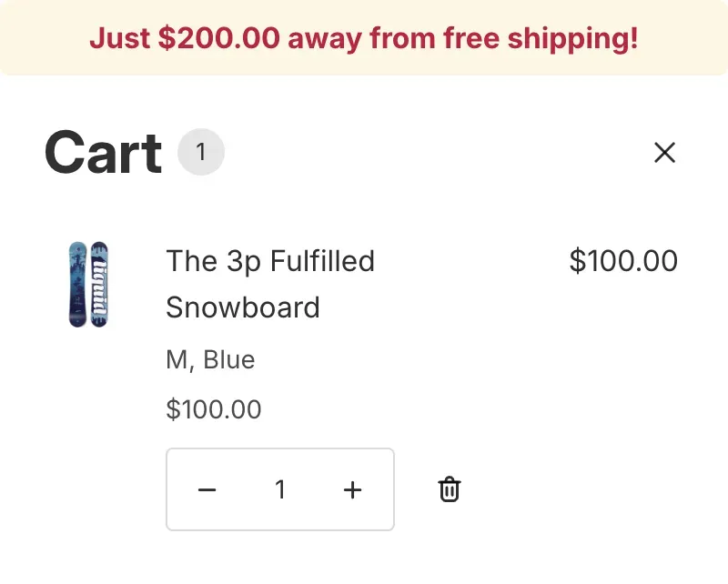Select the variant label M, Blue

[211, 359]
